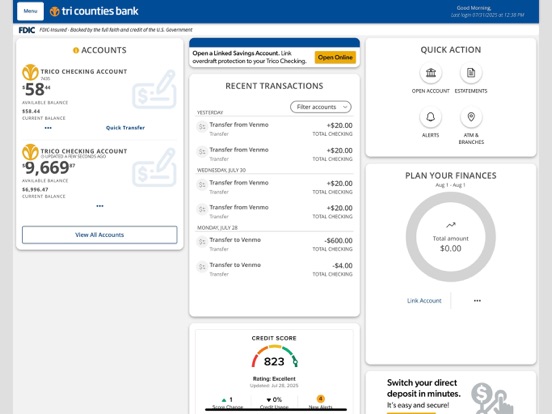Click the Alerts bell icon
This screenshot has height=414, width=552.
431,117
